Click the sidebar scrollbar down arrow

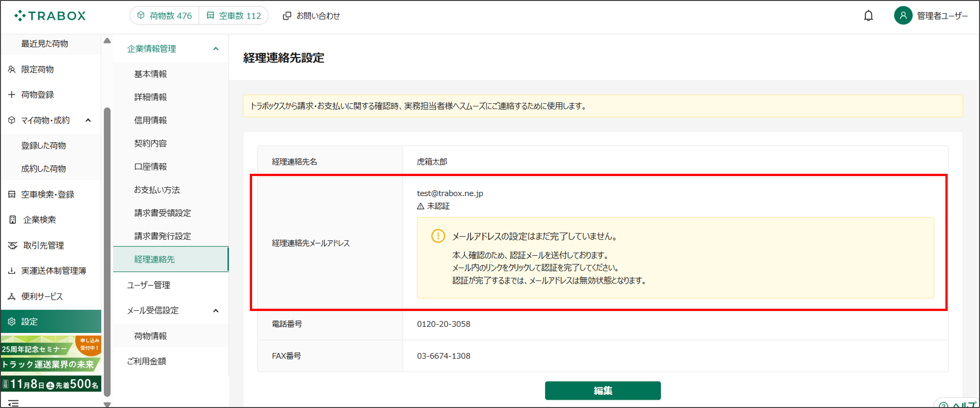point(107,405)
